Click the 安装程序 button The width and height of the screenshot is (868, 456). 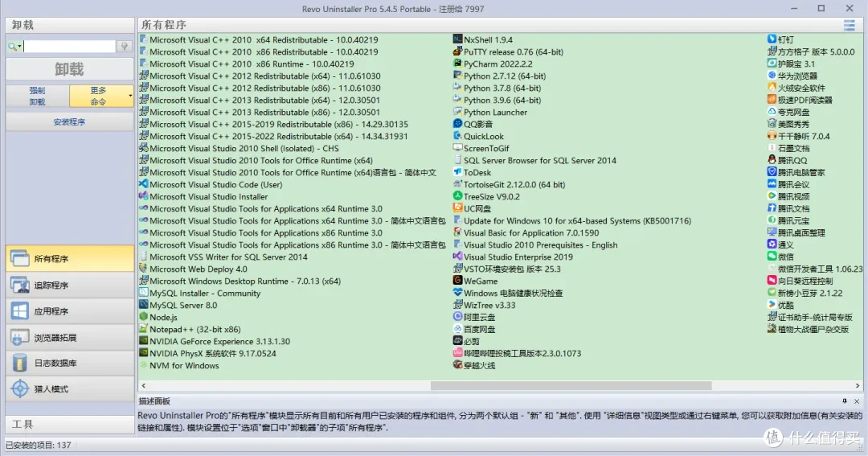pos(70,122)
